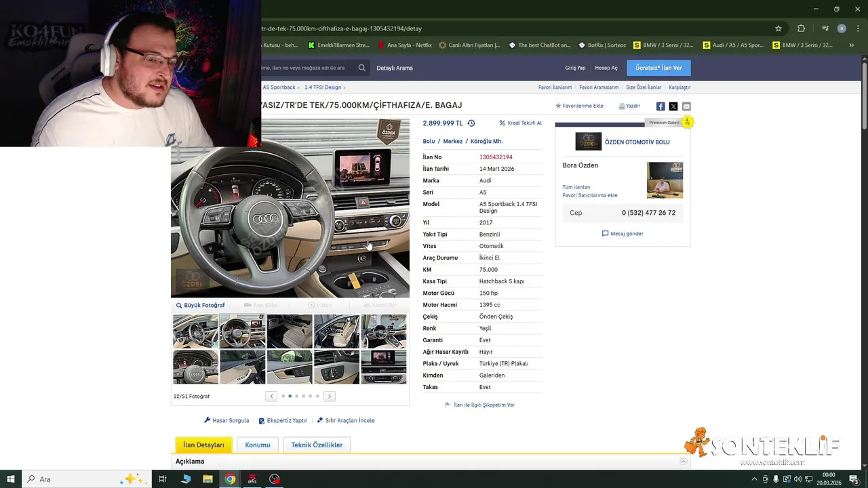Click Ekspertiz Yaptır link
The height and width of the screenshot is (488, 868).
pyautogui.click(x=283, y=420)
